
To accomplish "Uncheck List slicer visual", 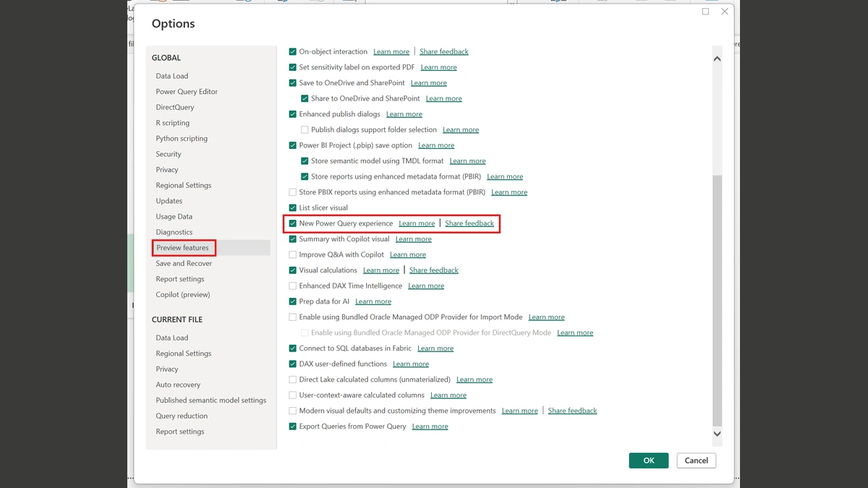I will [293, 208].
